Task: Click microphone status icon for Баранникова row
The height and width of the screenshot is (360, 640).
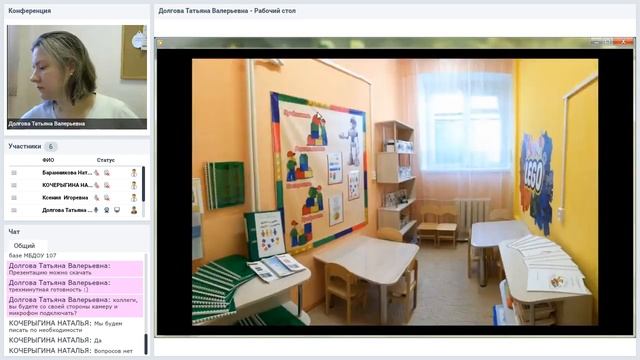Action: click(97, 173)
